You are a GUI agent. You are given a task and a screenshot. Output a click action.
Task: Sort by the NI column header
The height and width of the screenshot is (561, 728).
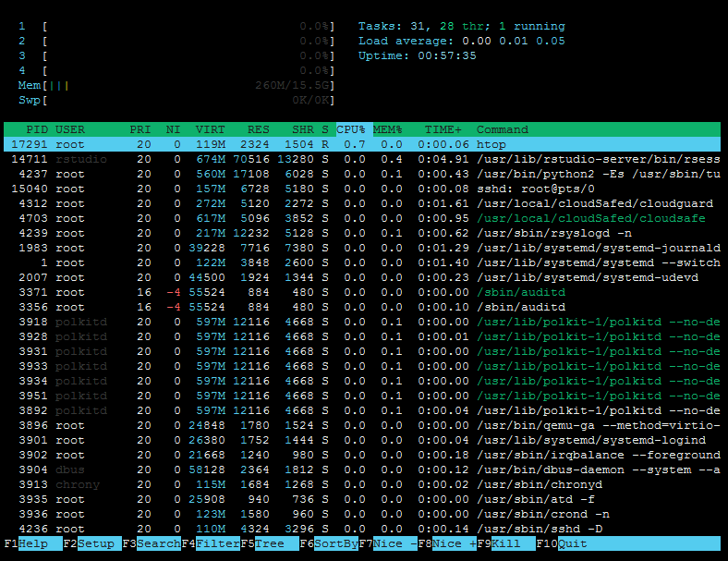pos(173,129)
